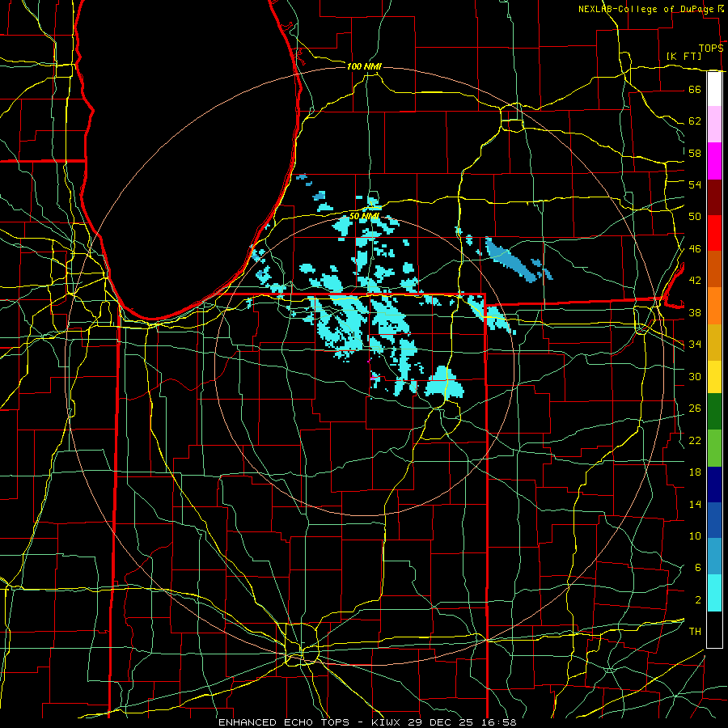Click the 50 NMI range ring label
This screenshot has height=728, width=728.
[364, 216]
